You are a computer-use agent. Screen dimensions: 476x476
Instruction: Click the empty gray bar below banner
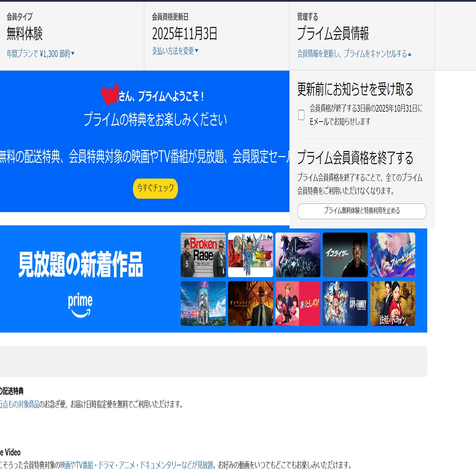tap(213, 361)
